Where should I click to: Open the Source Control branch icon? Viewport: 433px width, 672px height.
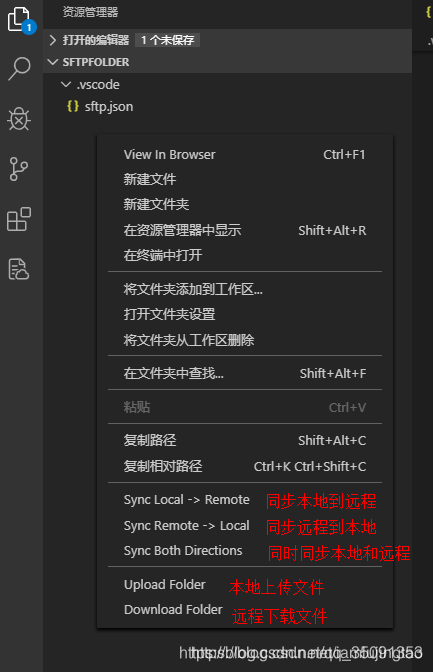(x=18, y=169)
